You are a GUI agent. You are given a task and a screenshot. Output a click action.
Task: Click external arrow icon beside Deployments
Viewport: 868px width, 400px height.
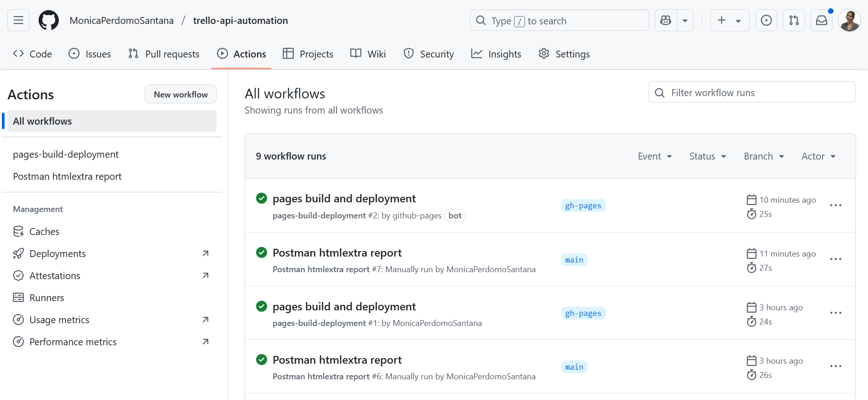tap(206, 253)
